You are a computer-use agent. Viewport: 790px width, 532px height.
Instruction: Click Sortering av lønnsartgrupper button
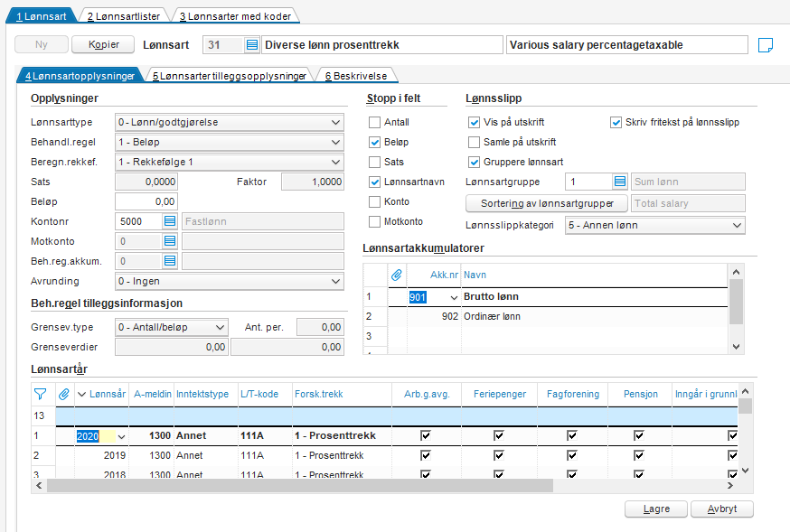[547, 203]
